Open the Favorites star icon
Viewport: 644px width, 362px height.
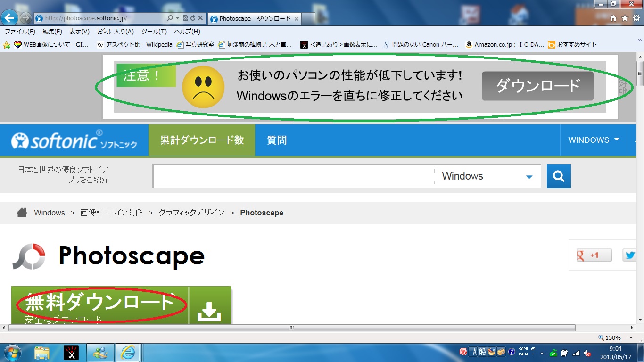pos(625,18)
